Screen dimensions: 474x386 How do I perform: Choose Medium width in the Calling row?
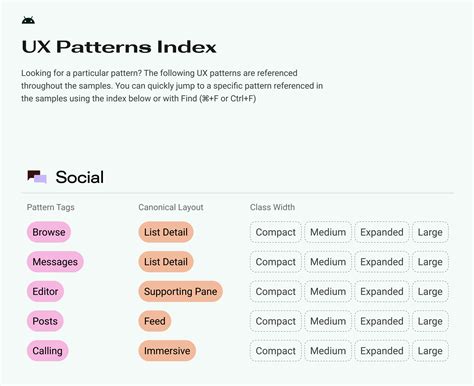tap(328, 351)
